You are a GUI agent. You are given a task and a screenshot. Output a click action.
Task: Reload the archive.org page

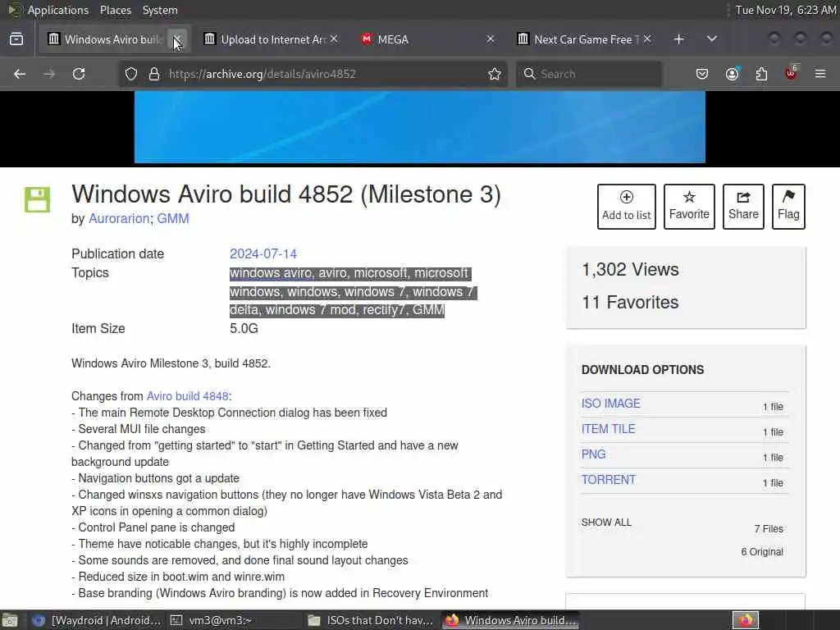[x=79, y=74]
